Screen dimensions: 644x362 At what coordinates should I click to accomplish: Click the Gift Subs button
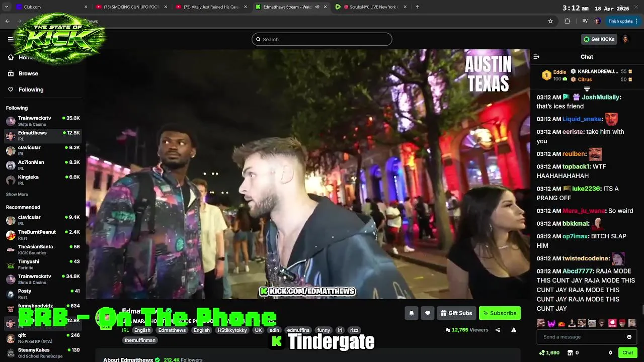tap(456, 313)
